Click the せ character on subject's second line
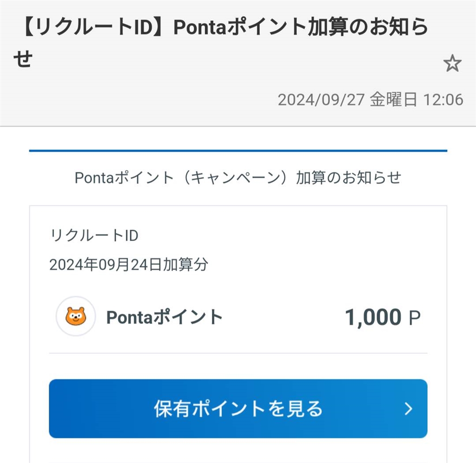 tap(22, 60)
